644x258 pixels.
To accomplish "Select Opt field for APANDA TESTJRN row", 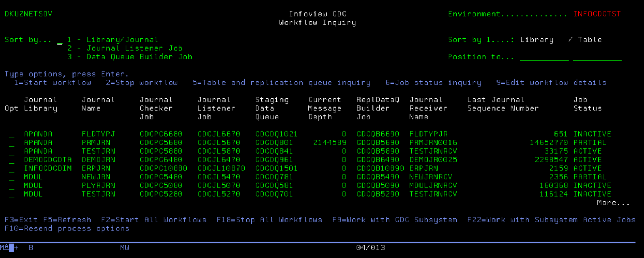I will pos(12,152).
